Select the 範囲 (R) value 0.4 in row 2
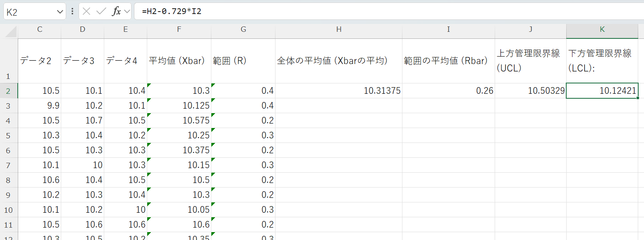 coord(243,90)
